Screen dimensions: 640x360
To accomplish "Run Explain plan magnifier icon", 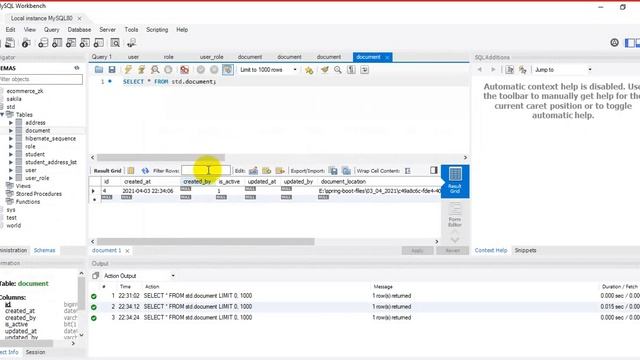I will [x=155, y=70].
